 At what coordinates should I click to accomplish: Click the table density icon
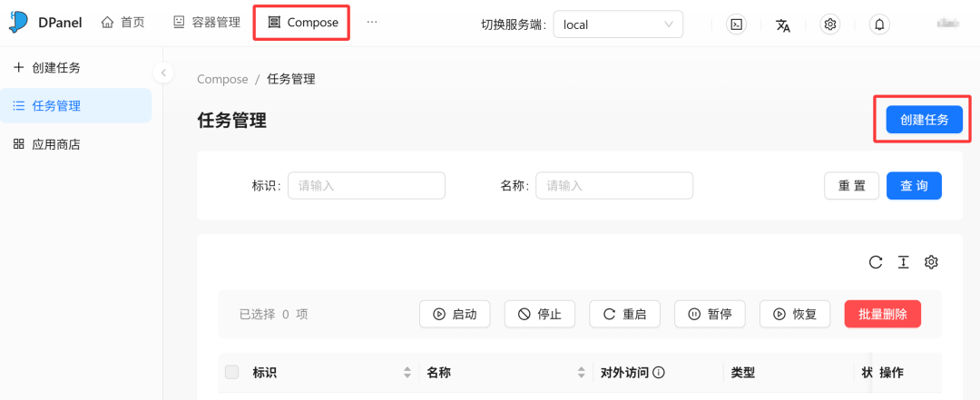(x=903, y=262)
